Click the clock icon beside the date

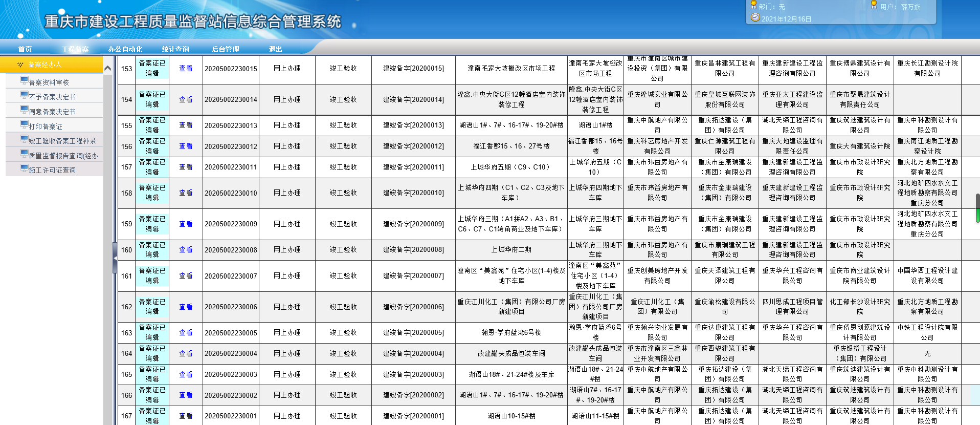(x=755, y=17)
